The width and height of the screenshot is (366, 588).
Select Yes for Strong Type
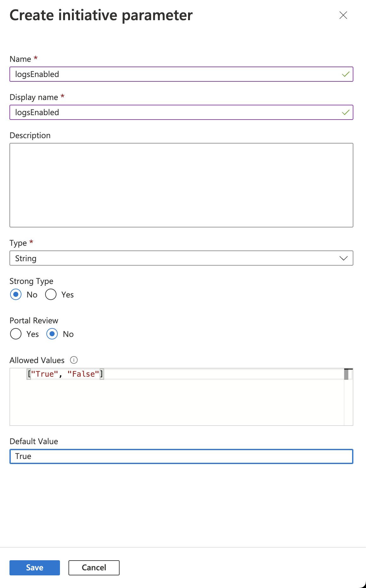[x=51, y=294]
